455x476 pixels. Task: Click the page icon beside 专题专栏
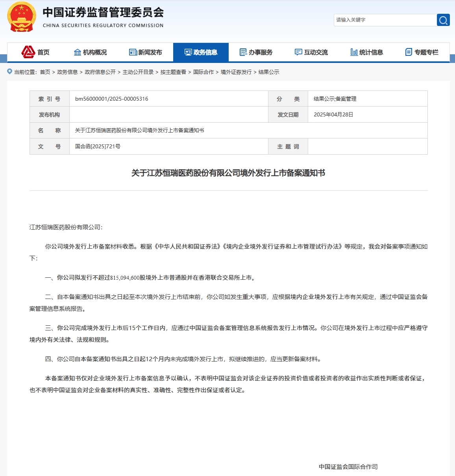(409, 52)
